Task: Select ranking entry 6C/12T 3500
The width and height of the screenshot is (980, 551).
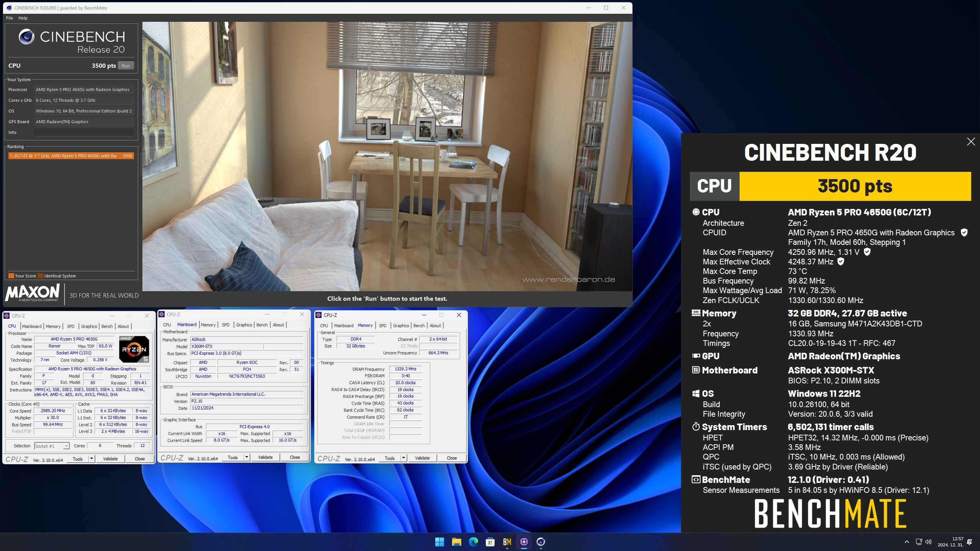Action: [x=71, y=156]
